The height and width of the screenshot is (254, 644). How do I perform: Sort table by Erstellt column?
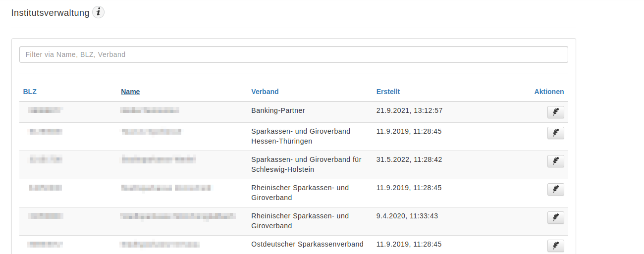pyautogui.click(x=388, y=92)
